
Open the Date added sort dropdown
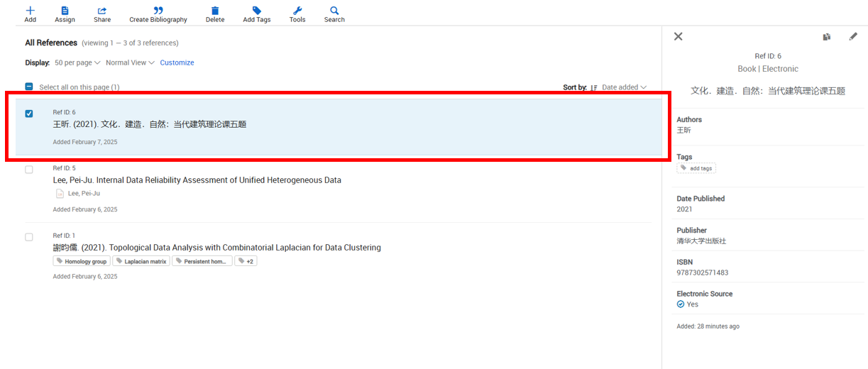[624, 87]
